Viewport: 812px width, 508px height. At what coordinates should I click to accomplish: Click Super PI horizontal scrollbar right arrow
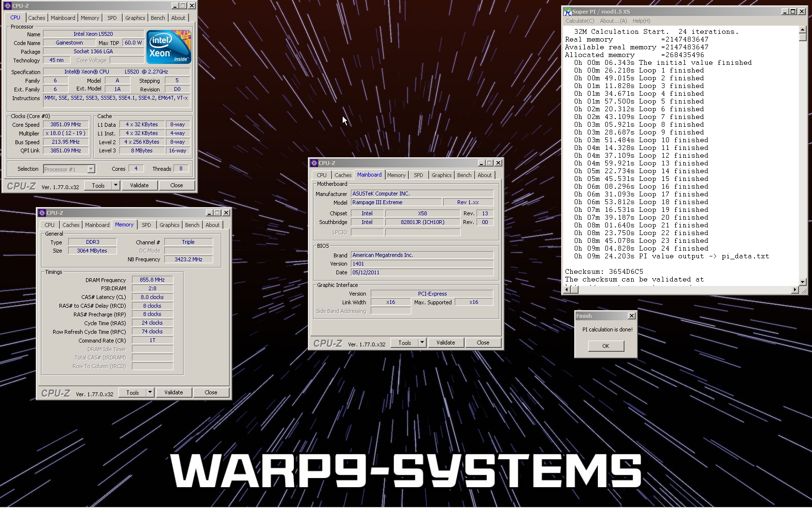pos(795,289)
